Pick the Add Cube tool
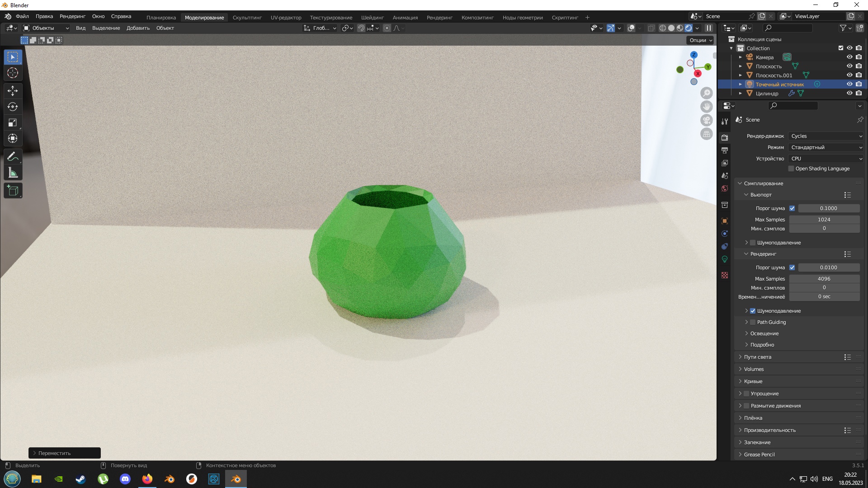Screen dimensions: 868x488 13,191
